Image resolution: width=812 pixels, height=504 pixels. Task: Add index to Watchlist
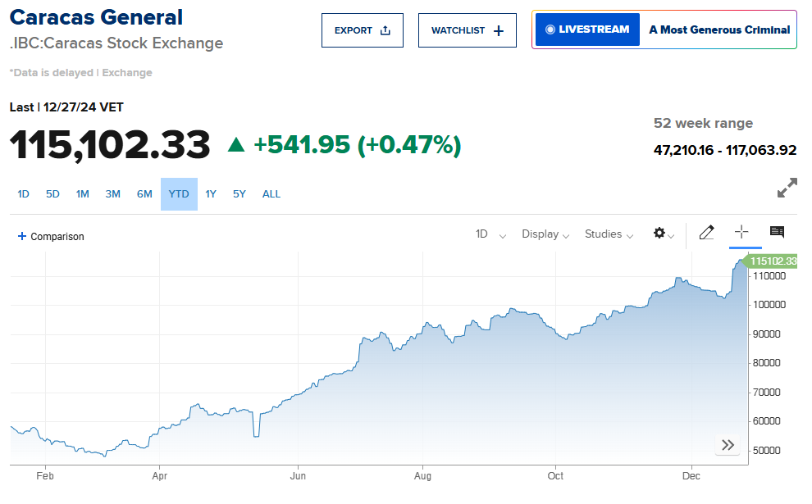click(x=468, y=30)
